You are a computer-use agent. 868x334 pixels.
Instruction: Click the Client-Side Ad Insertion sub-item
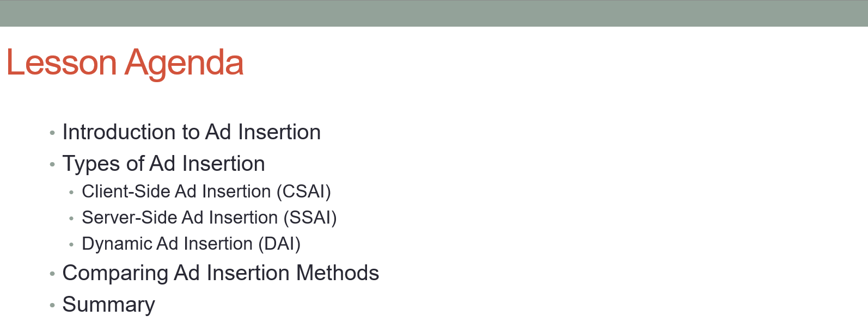tap(206, 191)
